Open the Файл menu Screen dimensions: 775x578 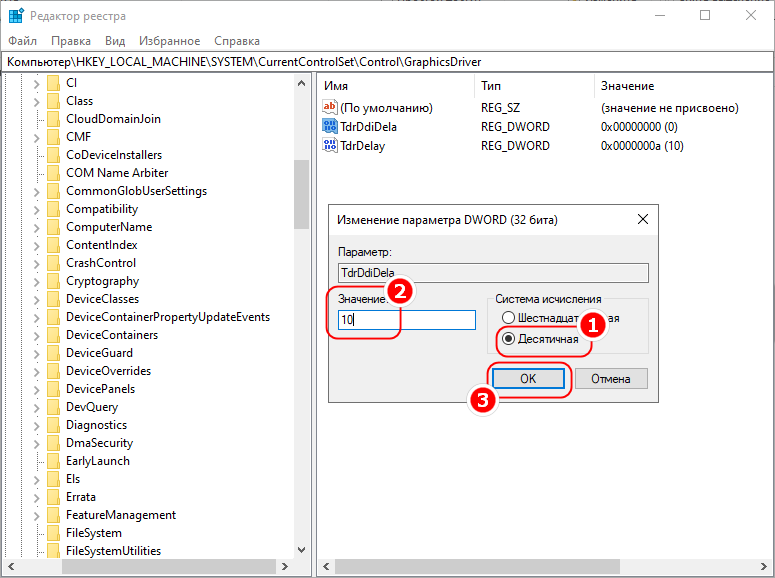pos(22,41)
